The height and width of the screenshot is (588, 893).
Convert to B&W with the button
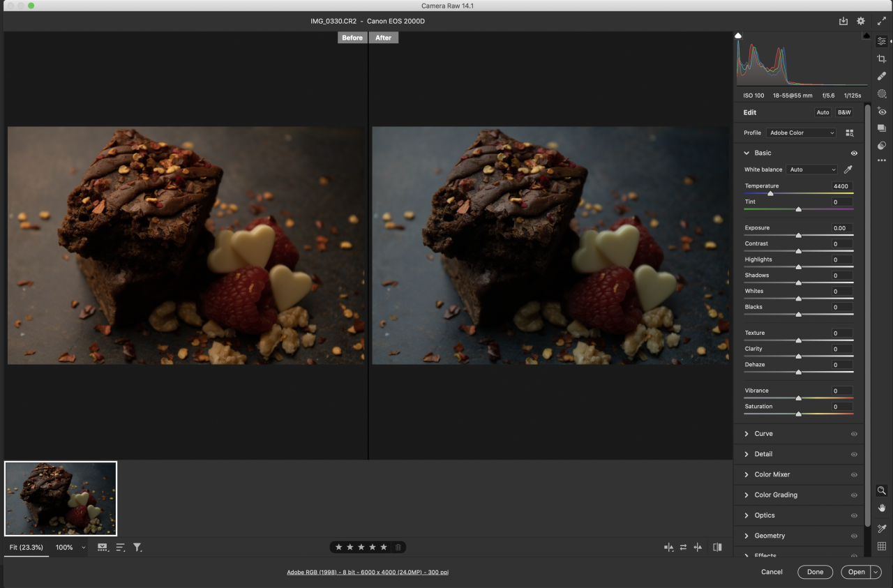pyautogui.click(x=844, y=112)
